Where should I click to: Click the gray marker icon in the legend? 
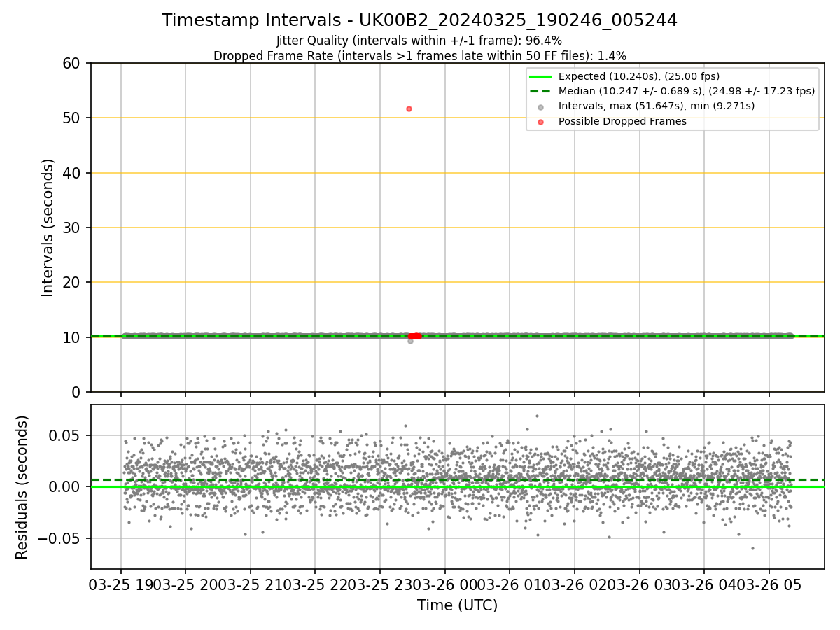point(540,106)
